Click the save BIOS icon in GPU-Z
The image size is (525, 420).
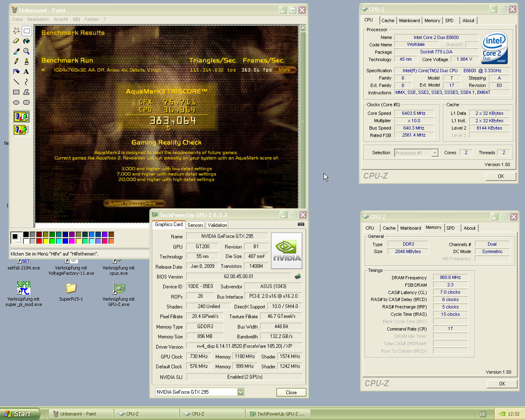(298, 276)
